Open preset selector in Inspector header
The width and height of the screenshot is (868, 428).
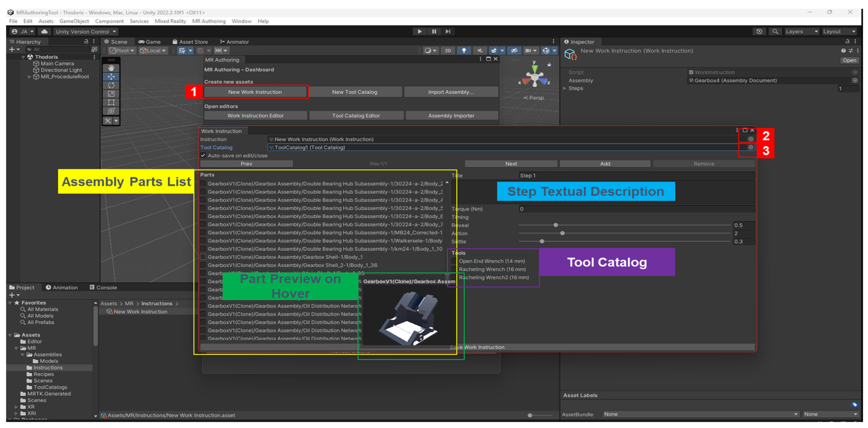pos(851,51)
